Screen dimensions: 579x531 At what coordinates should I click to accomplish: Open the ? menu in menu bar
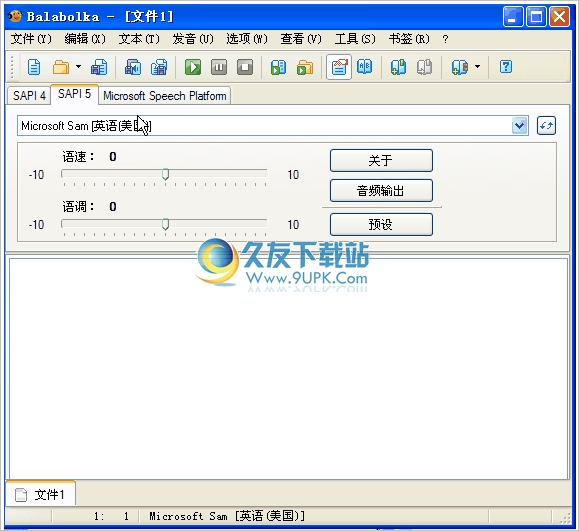coord(445,39)
